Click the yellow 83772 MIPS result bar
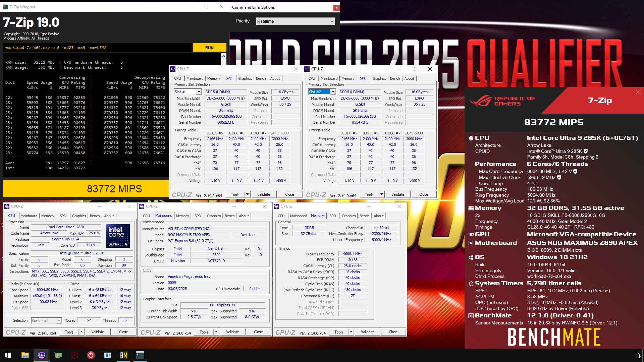The image size is (644, 362). coord(86,189)
